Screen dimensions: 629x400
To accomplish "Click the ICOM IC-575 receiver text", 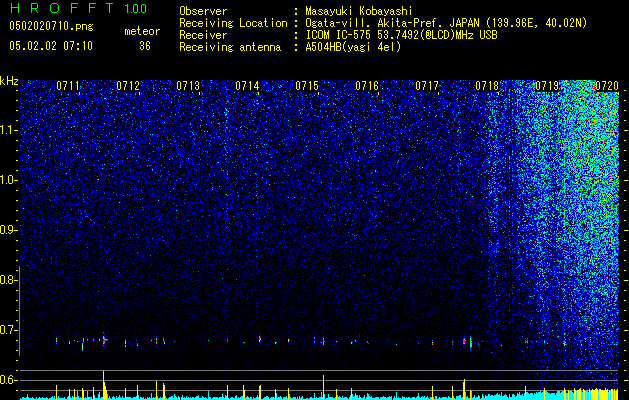I will click(x=402, y=35).
